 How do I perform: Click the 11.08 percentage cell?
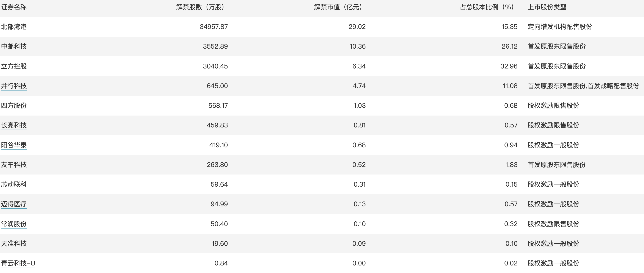coord(510,86)
